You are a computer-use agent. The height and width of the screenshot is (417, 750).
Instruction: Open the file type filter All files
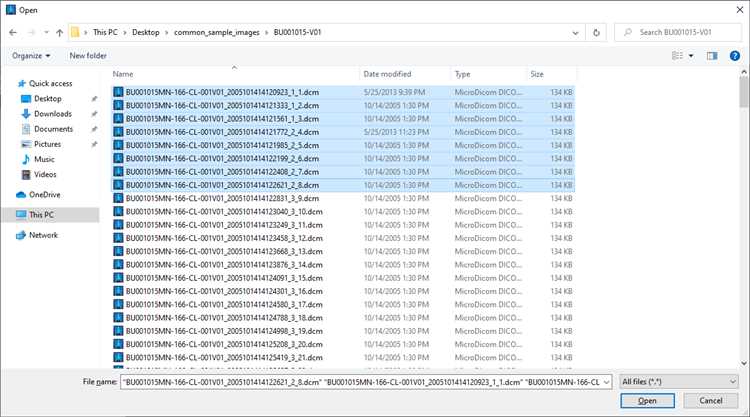tap(678, 382)
